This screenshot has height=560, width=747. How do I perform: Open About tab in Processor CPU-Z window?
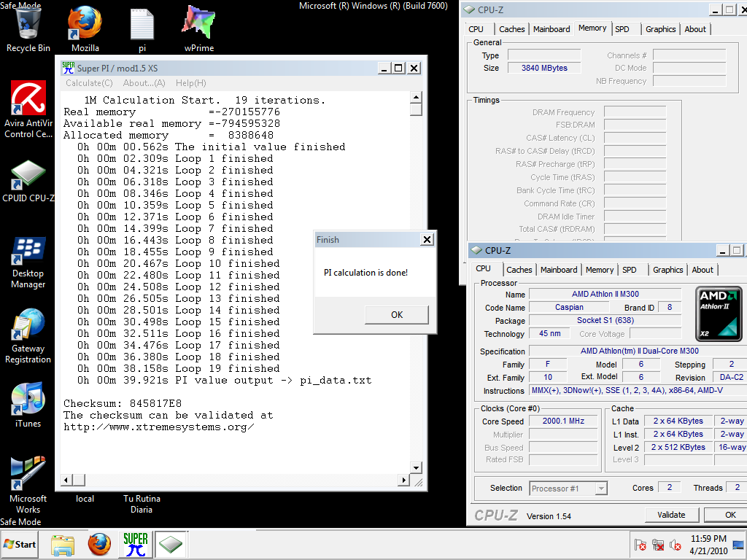click(703, 270)
